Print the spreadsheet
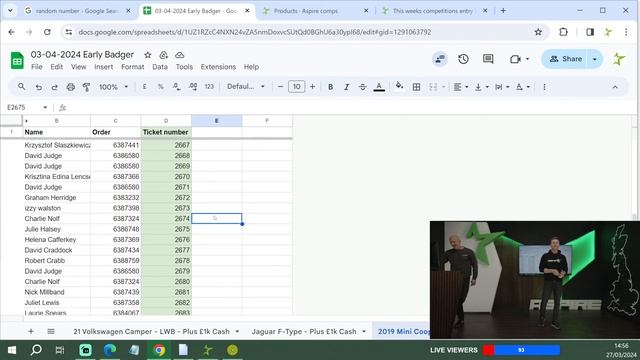The image size is (640, 360). [x=71, y=87]
